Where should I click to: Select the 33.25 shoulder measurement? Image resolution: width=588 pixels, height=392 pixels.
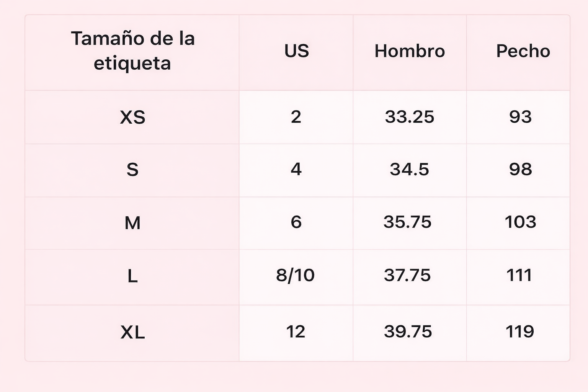pyautogui.click(x=410, y=117)
